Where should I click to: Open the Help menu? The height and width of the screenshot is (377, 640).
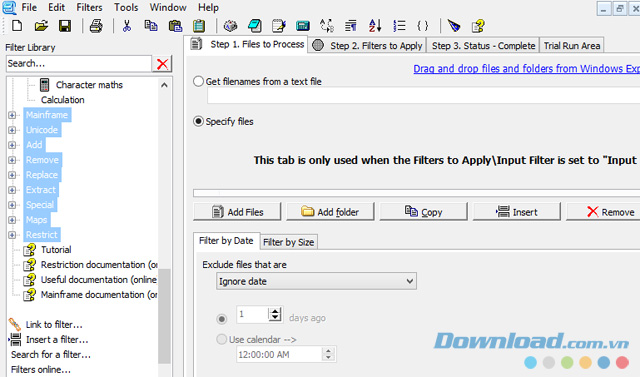coord(208,7)
